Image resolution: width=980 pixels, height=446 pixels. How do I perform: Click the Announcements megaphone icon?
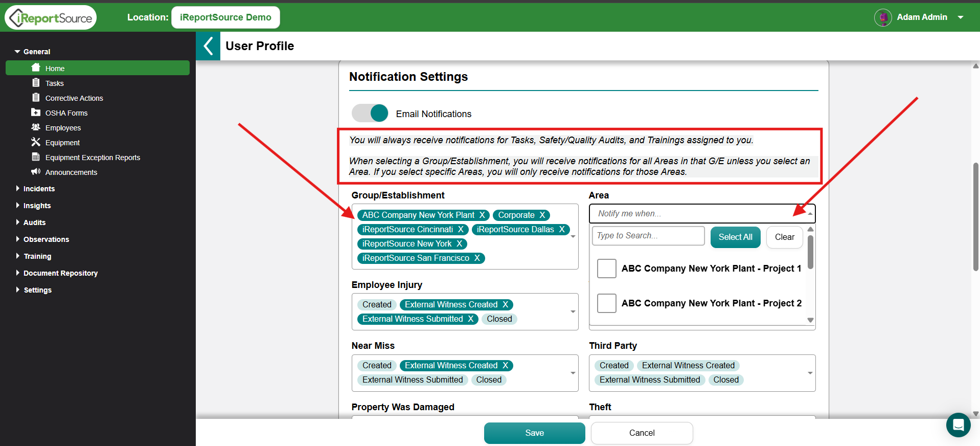click(x=36, y=172)
